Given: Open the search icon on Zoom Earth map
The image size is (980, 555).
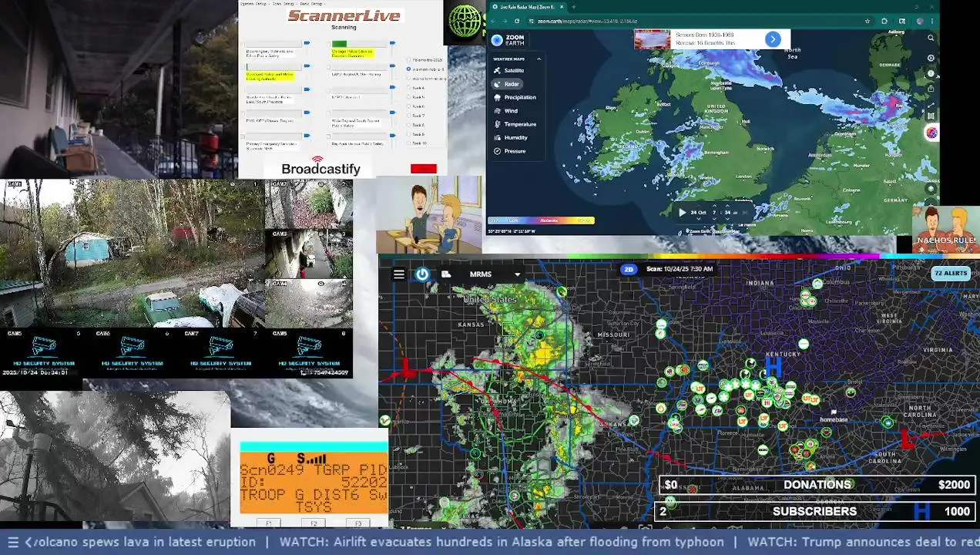Looking at the screenshot, I should pos(931,38).
